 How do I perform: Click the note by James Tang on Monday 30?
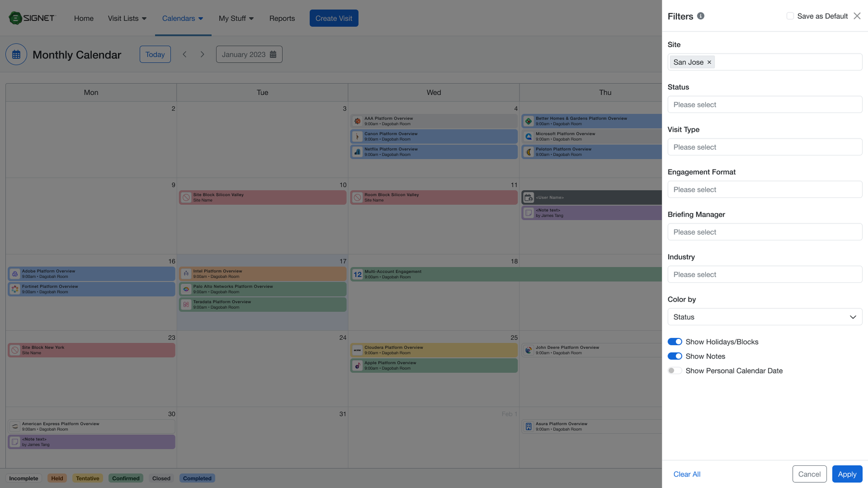(91, 442)
